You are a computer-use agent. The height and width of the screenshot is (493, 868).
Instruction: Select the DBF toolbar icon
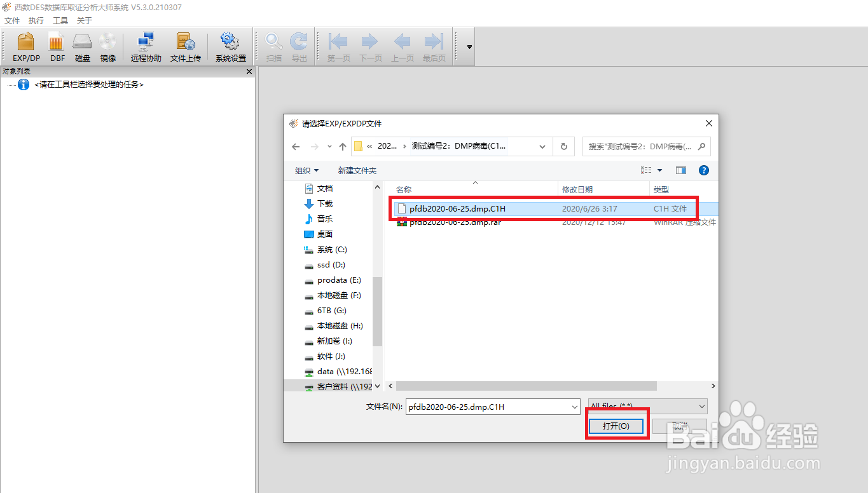[57, 48]
